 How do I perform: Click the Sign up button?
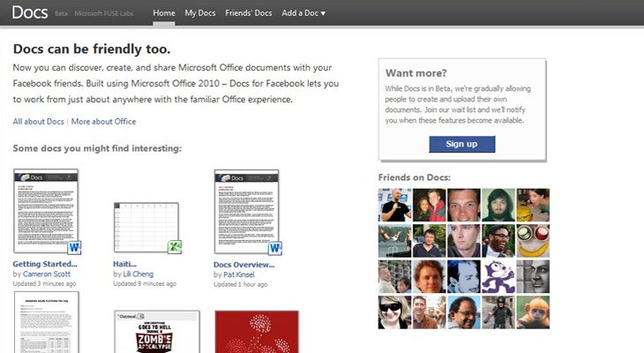coord(462,144)
